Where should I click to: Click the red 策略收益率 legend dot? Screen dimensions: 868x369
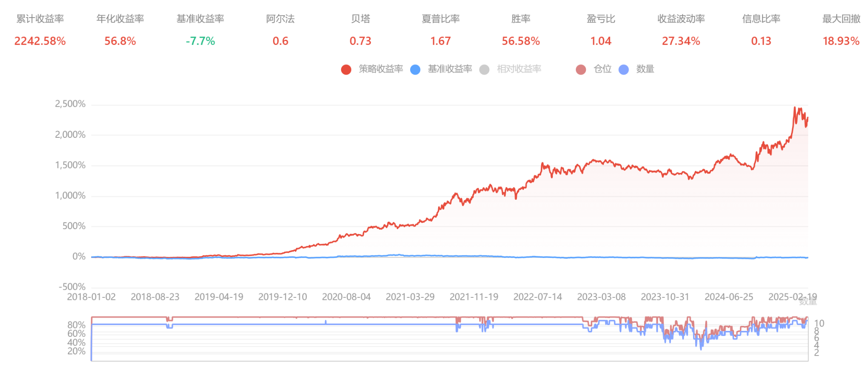(x=346, y=70)
